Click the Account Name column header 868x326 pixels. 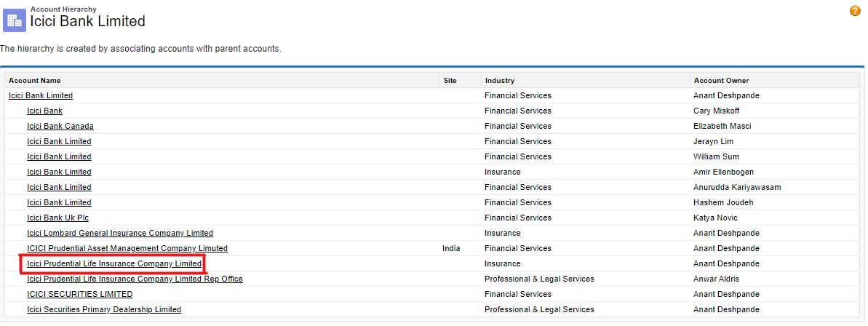coord(34,80)
